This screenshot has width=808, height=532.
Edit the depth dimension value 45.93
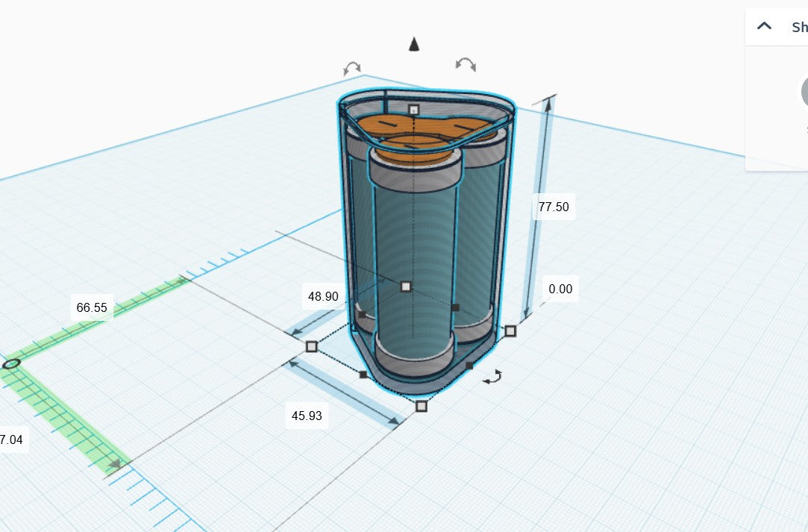tap(305, 416)
